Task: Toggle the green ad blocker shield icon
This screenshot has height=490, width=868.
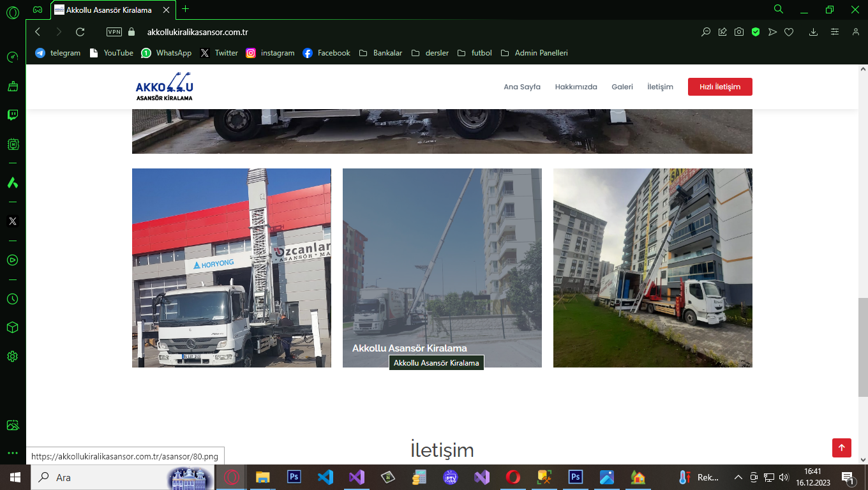Action: click(x=756, y=32)
